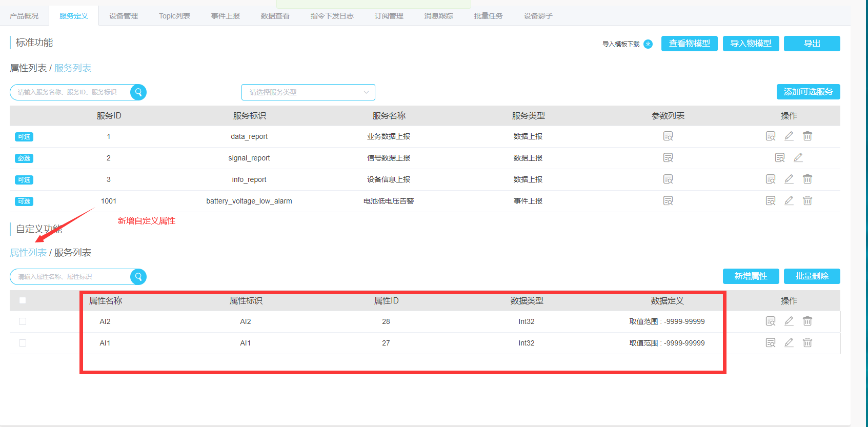The image size is (868, 427).
Task: View parameter list for info_report
Action: click(x=668, y=179)
